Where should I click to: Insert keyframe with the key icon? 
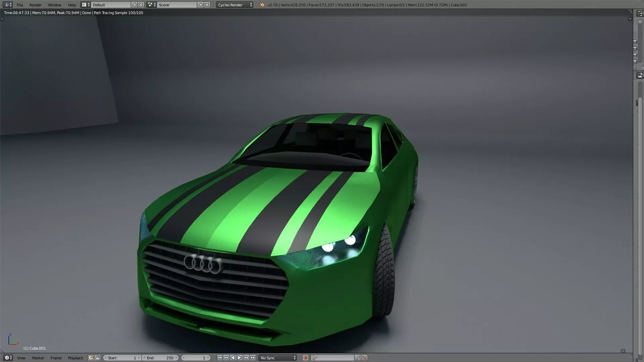pos(358,358)
